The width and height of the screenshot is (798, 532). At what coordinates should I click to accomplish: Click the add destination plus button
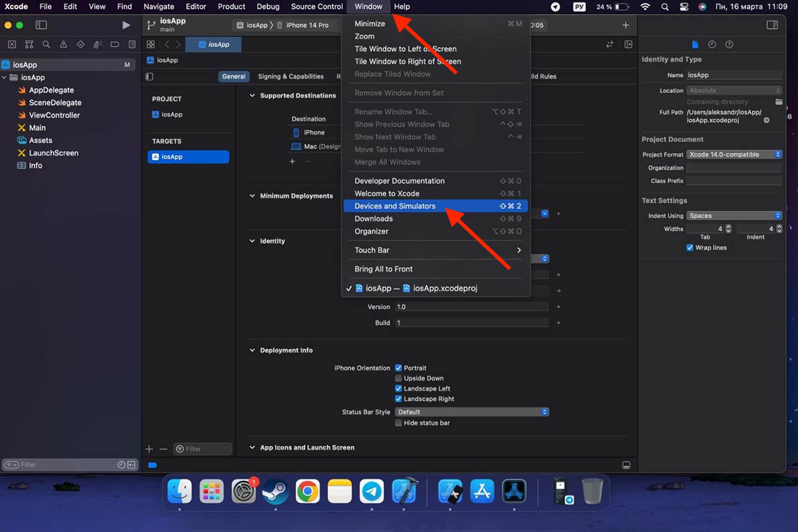[292, 162]
